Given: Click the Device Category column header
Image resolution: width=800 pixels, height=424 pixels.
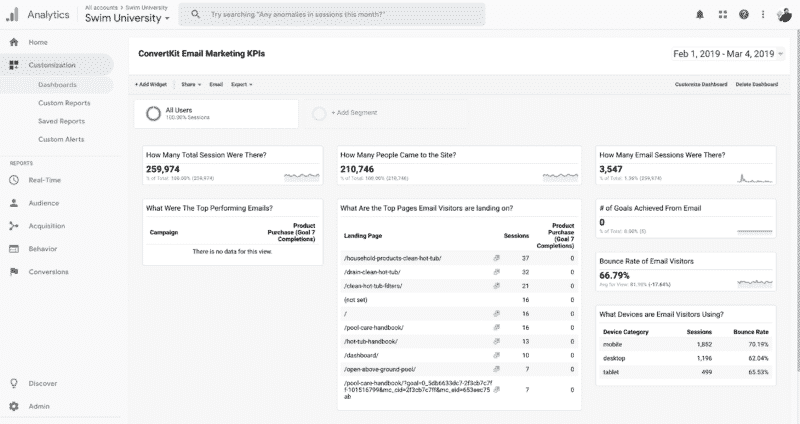Looking at the screenshot, I should click(x=626, y=332).
